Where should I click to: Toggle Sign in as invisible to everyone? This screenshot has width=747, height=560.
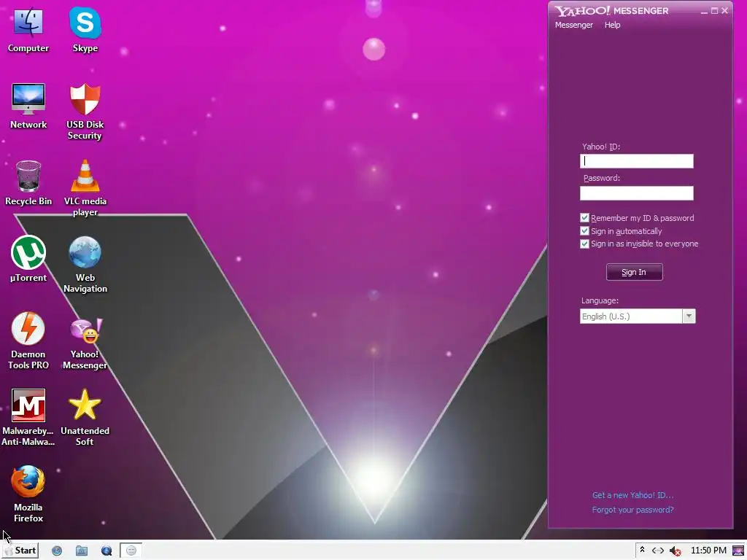tap(584, 244)
